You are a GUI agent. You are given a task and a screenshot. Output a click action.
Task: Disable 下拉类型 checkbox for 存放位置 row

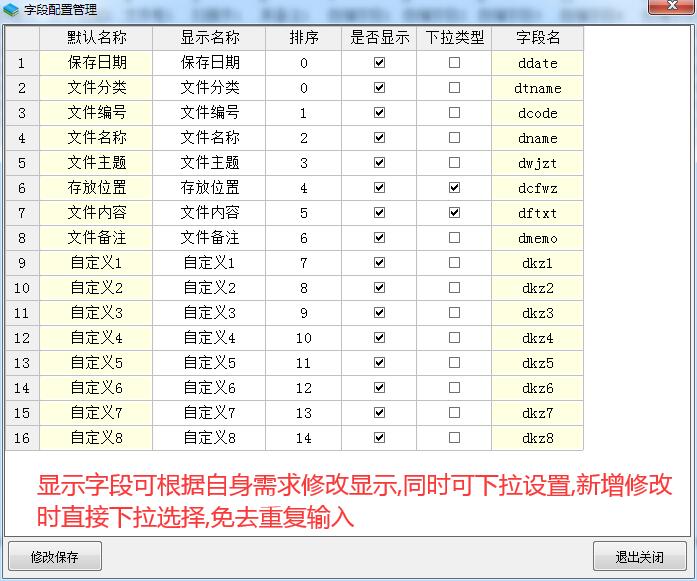tap(454, 188)
